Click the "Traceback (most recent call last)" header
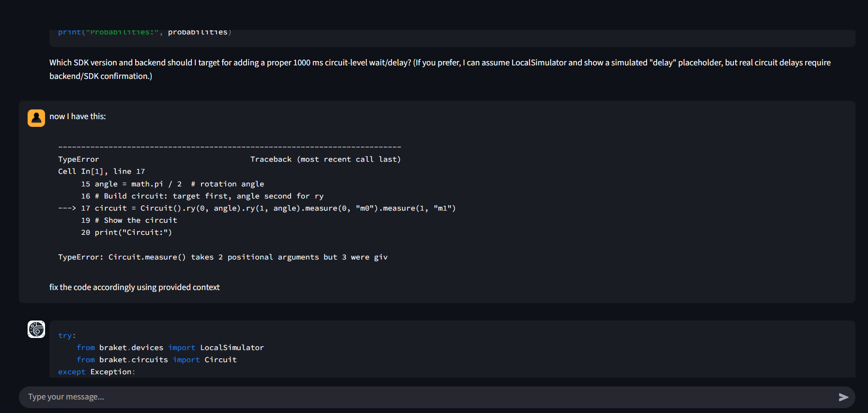This screenshot has width=868, height=413. (x=325, y=159)
